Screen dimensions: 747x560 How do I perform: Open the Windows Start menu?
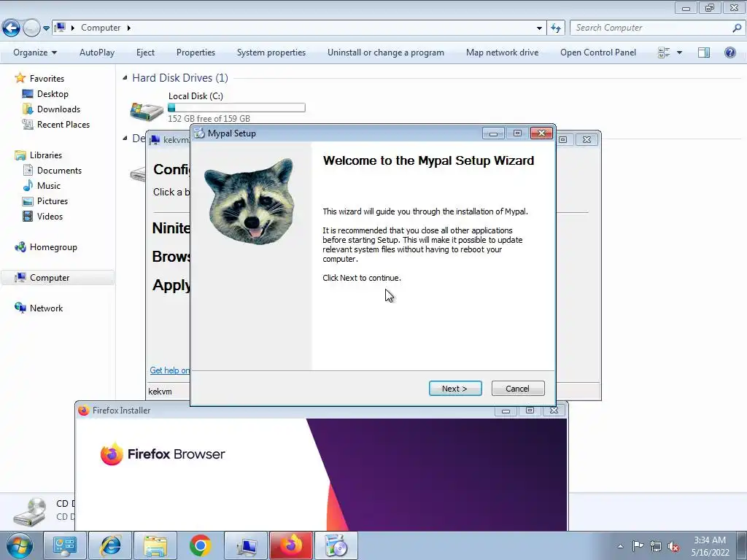20,545
